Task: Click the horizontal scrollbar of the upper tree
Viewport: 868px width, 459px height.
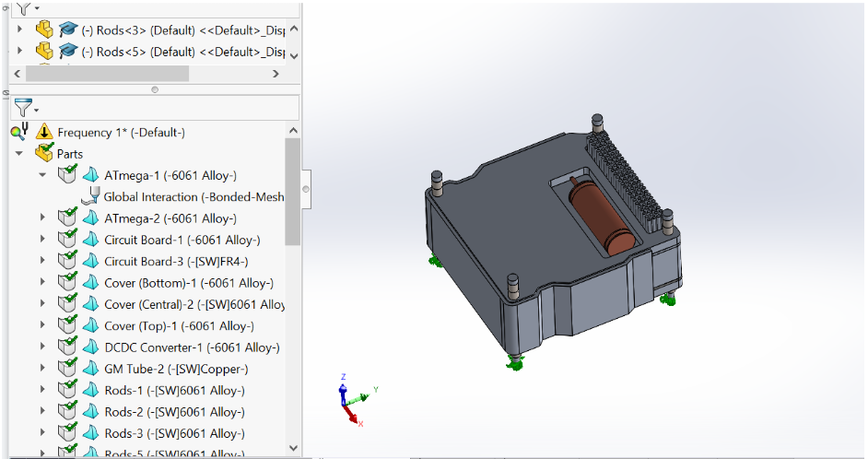Action: click(x=106, y=73)
